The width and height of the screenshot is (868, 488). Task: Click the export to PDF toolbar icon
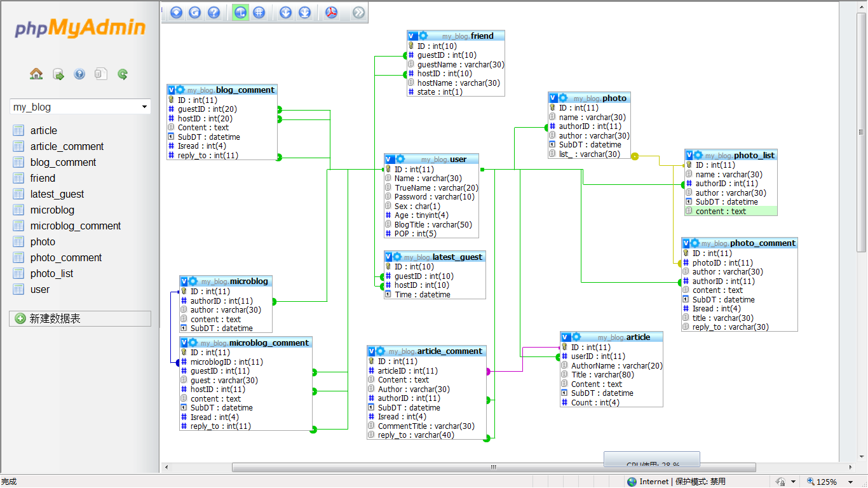pos(332,12)
